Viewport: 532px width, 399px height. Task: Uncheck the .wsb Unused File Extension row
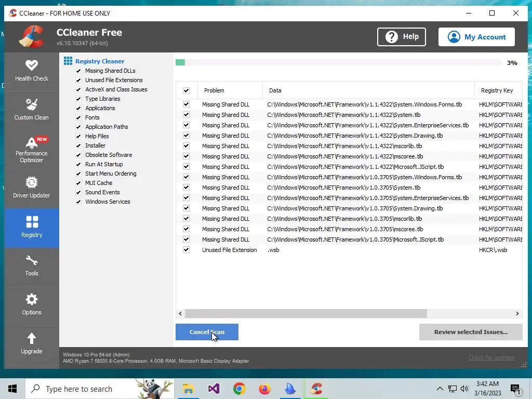coord(187,250)
